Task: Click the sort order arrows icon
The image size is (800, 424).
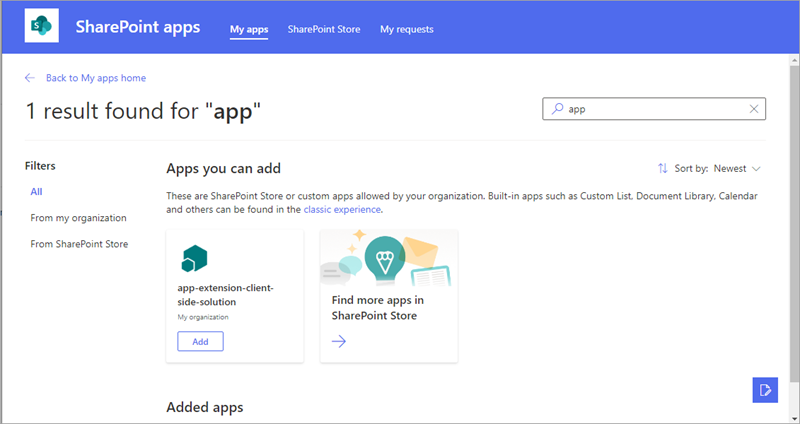Action: pyautogui.click(x=663, y=168)
